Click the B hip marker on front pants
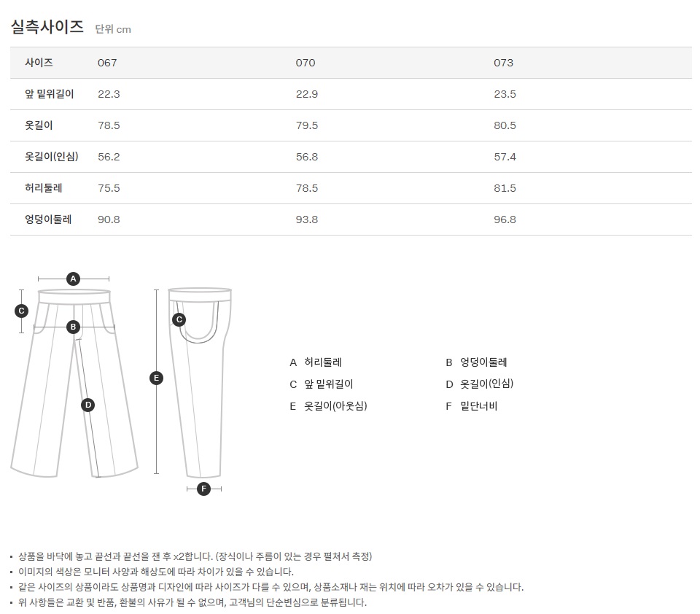 73,327
